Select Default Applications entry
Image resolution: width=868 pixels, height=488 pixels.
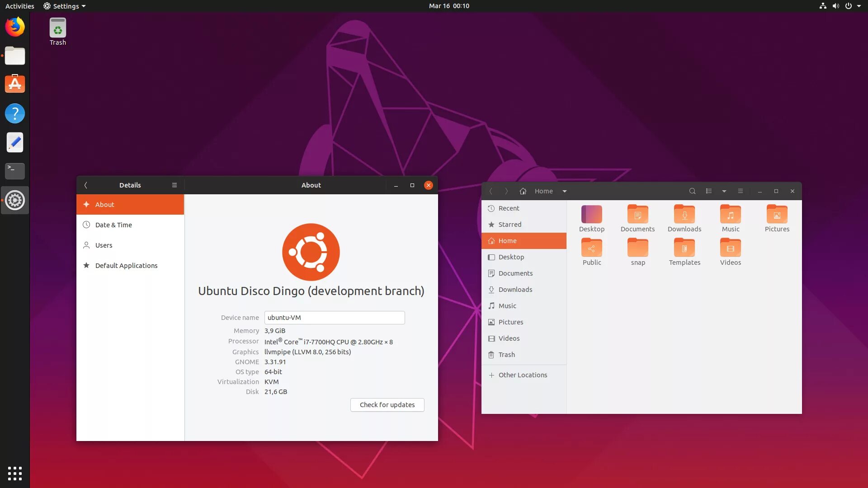pyautogui.click(x=126, y=266)
